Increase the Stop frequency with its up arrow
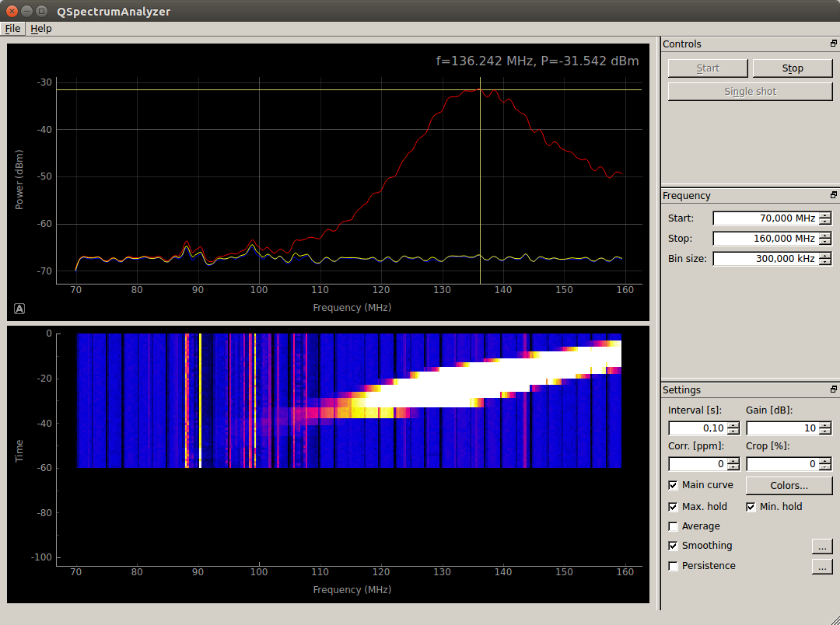Screen dimensions: 840x625 [825, 235]
